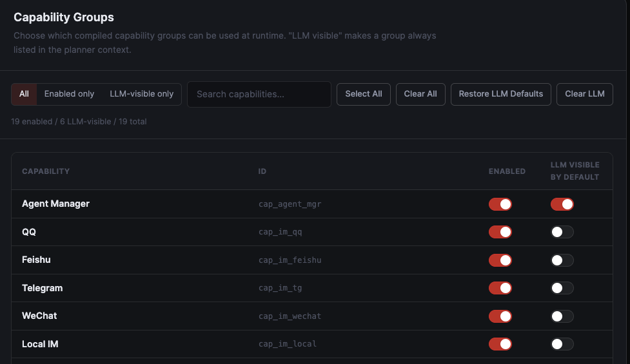Click the Clear All button
630x364 pixels.
point(420,94)
